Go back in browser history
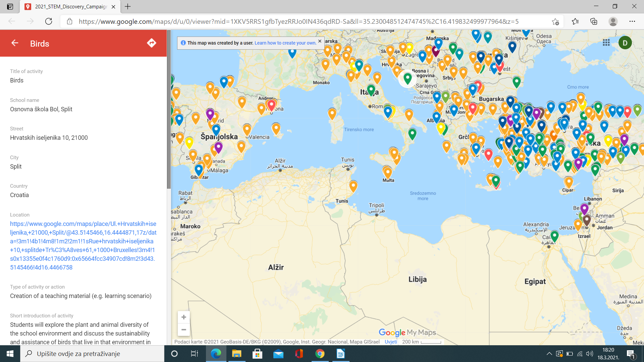This screenshot has width=644, height=362. tap(12, 21)
